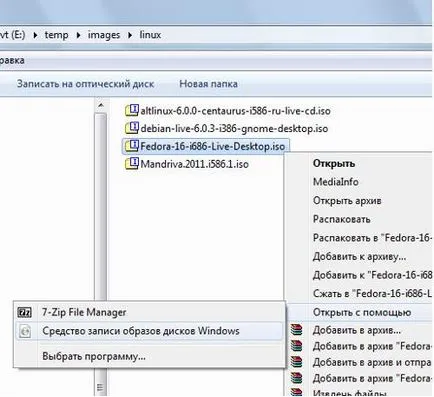Screen dimensions: 434x397
Task: Choose 'MediaInfo' in the context menu
Action: [336, 182]
